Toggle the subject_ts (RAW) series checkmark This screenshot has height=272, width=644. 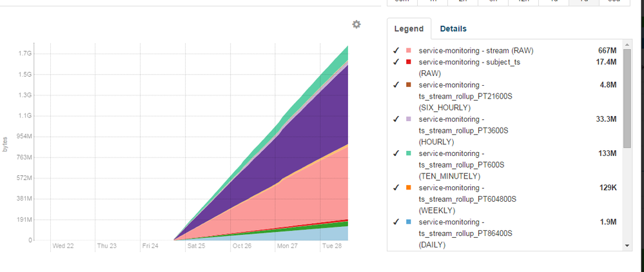(x=396, y=62)
